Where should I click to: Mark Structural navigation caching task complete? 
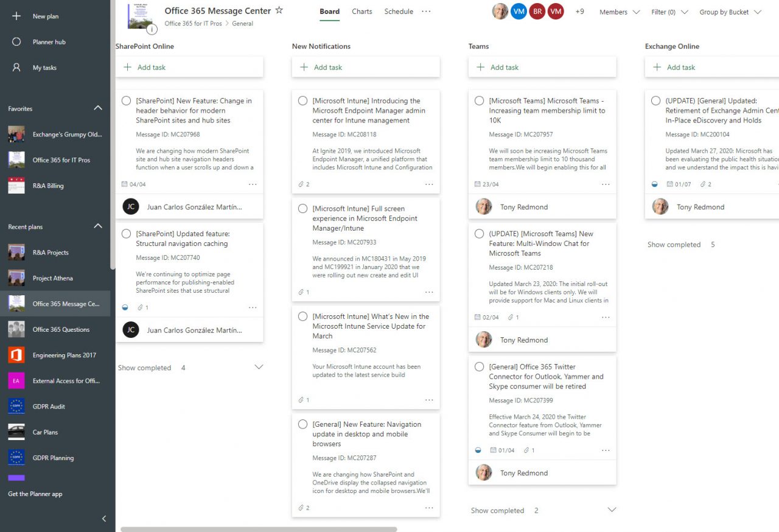point(126,234)
